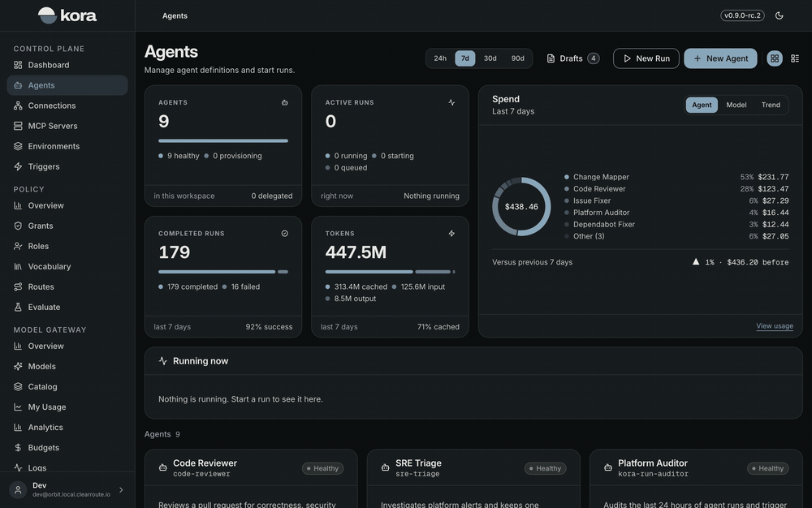Click Healthy badge on SRE Triage card
This screenshot has height=508, width=812.
(x=546, y=468)
